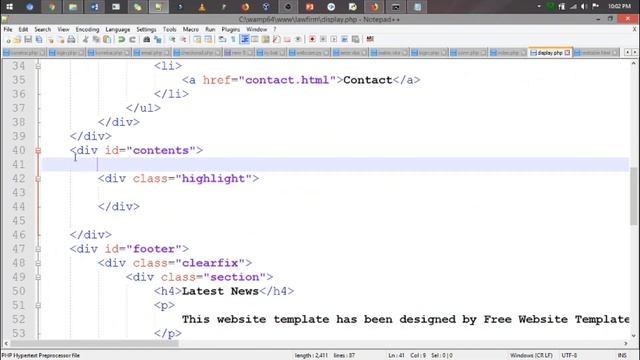Open the ? help menu
Screen dimensions: 640x360
[x=275, y=29]
